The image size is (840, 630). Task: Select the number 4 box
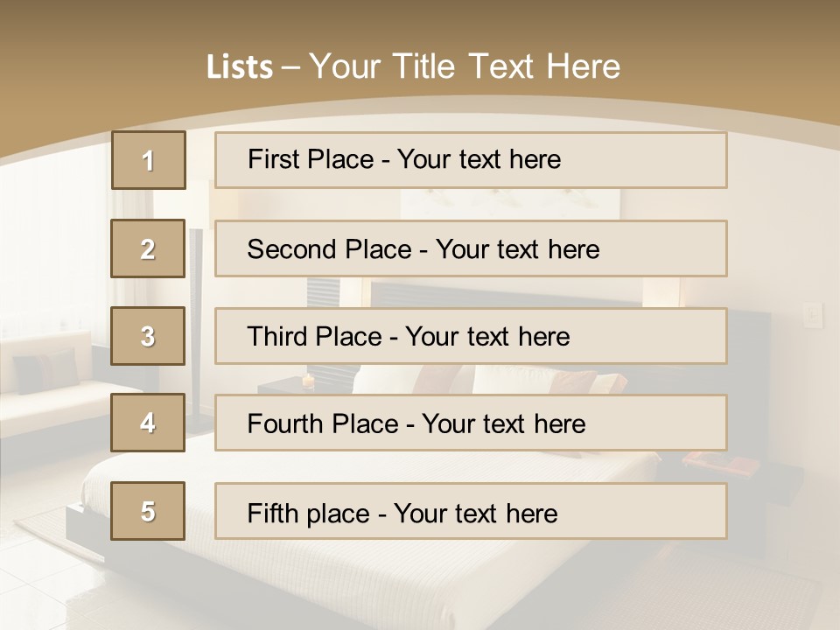148,423
